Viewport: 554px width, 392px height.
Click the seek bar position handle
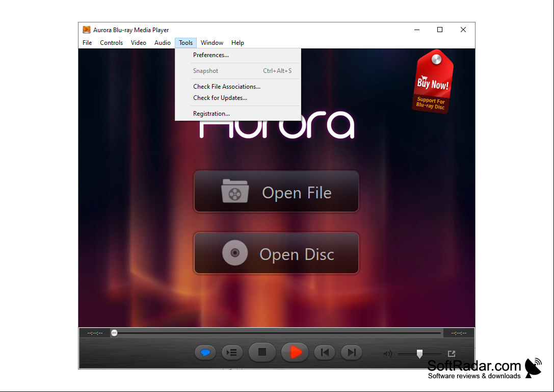pyautogui.click(x=114, y=333)
